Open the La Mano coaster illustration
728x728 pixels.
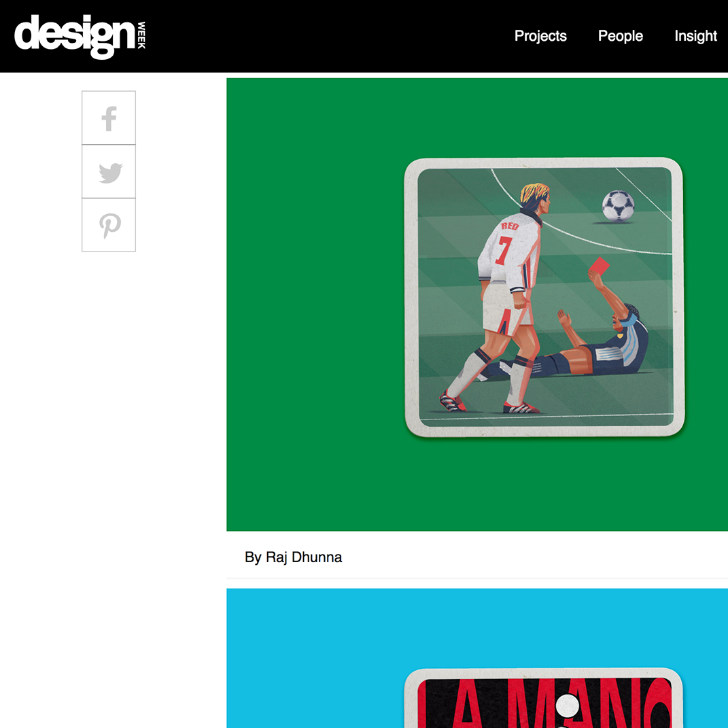tap(544, 698)
